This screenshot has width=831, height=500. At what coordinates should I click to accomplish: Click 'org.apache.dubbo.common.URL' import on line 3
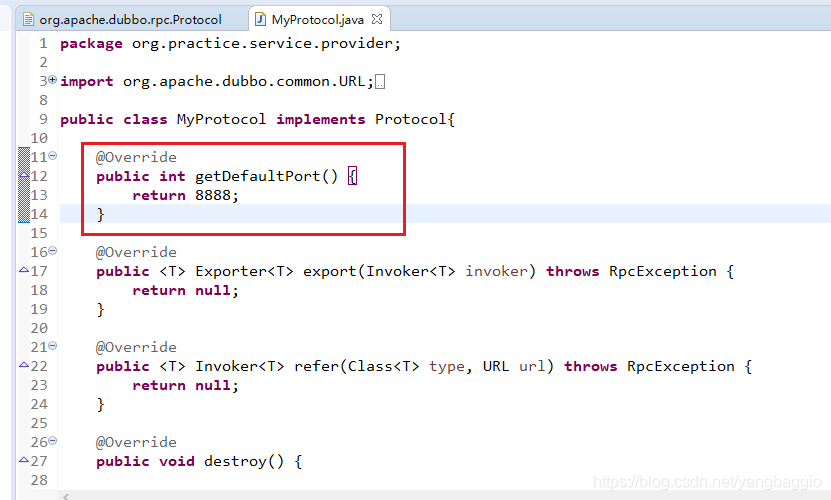pos(244,82)
